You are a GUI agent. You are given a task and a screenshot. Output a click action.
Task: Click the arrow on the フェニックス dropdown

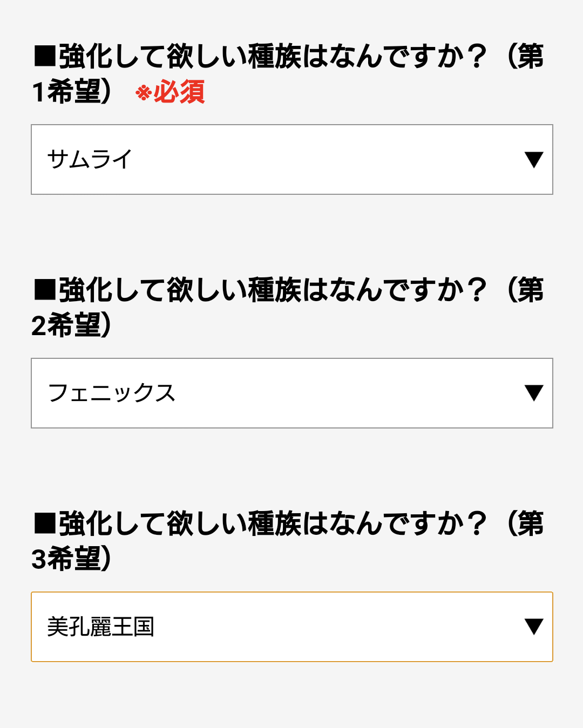click(533, 393)
